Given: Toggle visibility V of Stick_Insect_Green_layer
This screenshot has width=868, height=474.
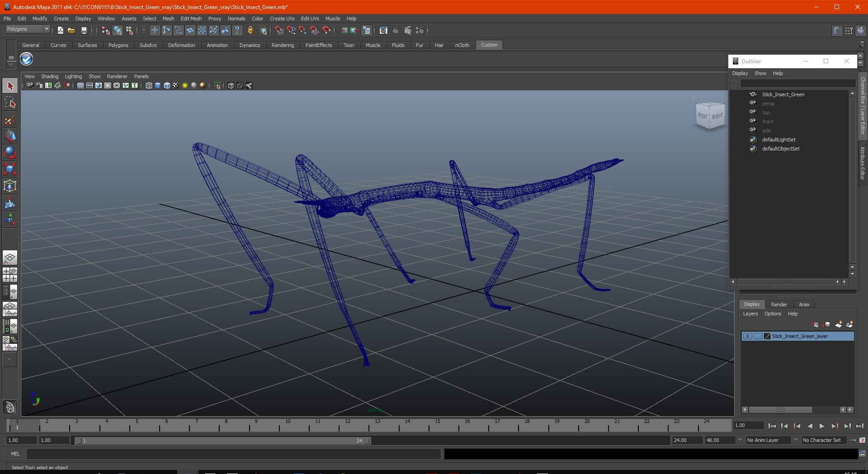Looking at the screenshot, I should (748, 336).
